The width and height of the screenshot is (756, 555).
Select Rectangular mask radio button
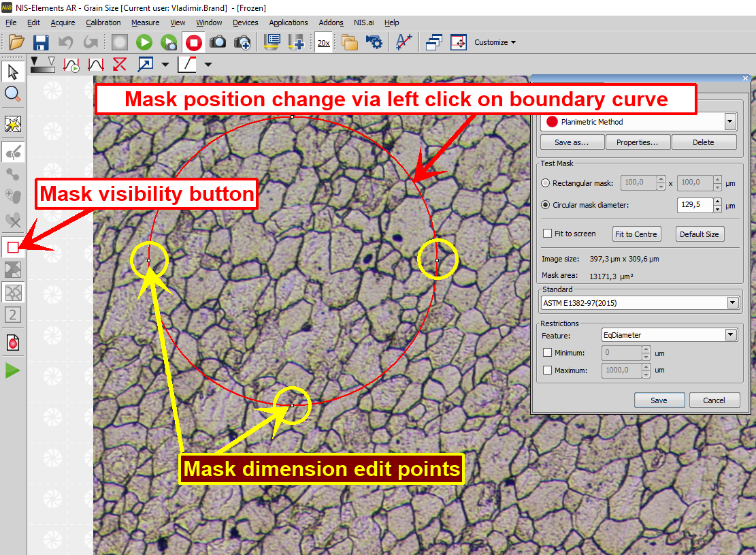click(546, 183)
